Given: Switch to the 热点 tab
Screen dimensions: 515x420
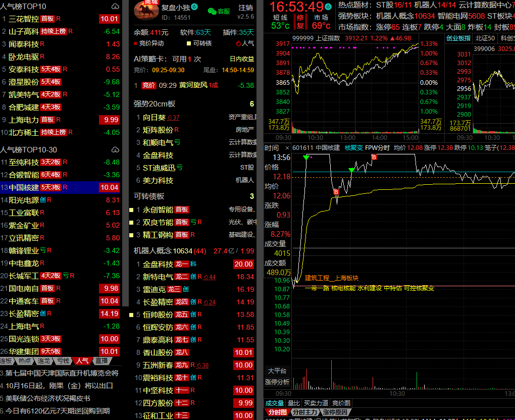Looking at the screenshot, I should (x=24, y=360).
